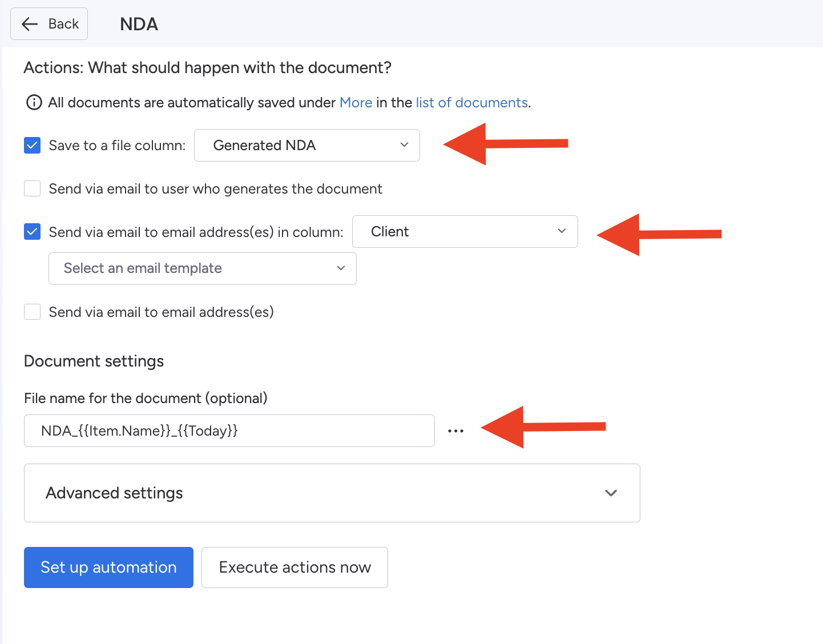The image size is (823, 644).
Task: Open the Generated NDA file column dropdown
Action: 306,146
